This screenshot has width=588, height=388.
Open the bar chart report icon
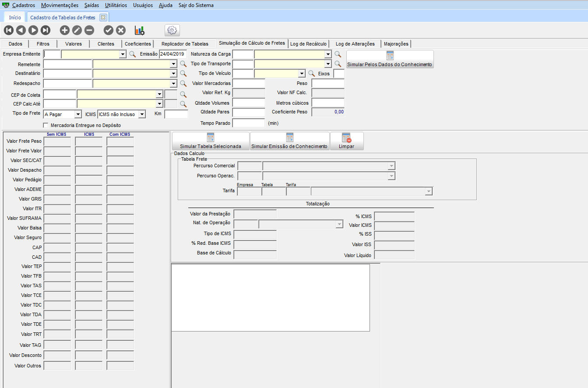pos(140,30)
